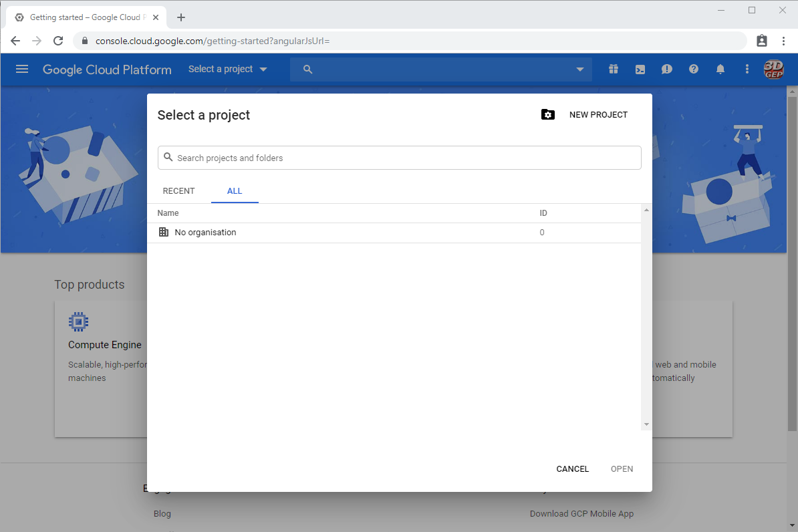This screenshot has width=798, height=532.
Task: Open the free trial gift icon
Action: pos(614,70)
